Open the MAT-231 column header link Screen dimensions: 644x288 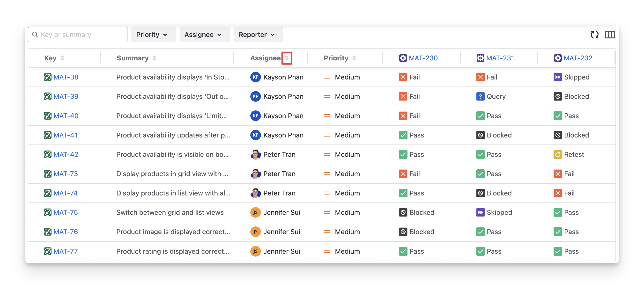500,58
